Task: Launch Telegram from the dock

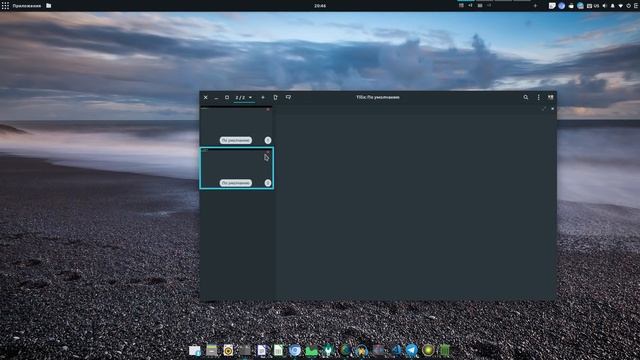Action: 411,350
